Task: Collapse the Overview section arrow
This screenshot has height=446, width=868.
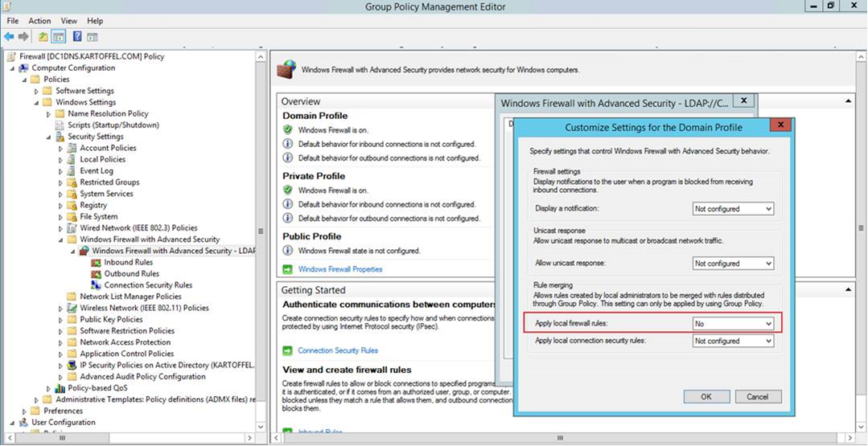Action: [x=849, y=101]
